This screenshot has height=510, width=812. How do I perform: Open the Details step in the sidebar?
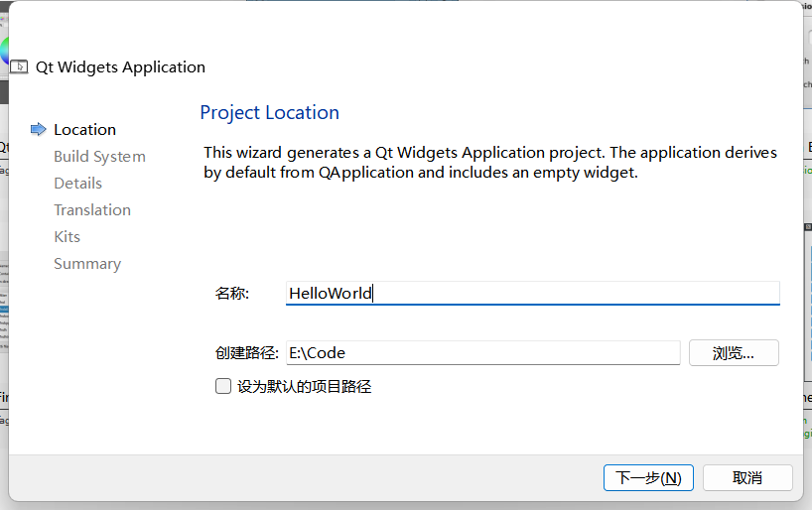[x=77, y=183]
